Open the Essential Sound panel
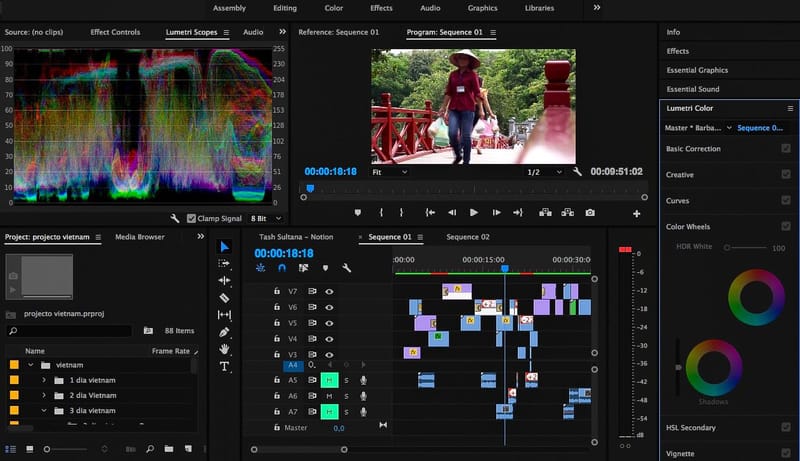 (x=693, y=89)
